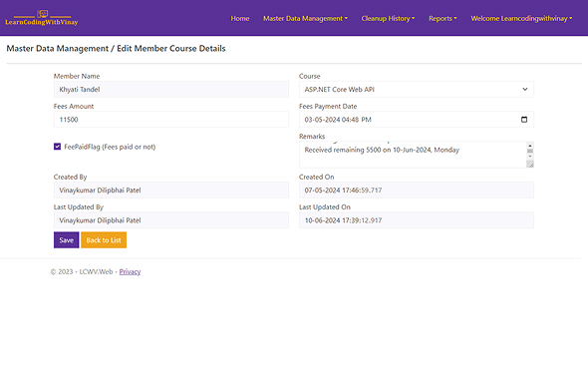Image resolution: width=588 pixels, height=389 pixels.
Task: Go to the Home page
Action: [240, 18]
